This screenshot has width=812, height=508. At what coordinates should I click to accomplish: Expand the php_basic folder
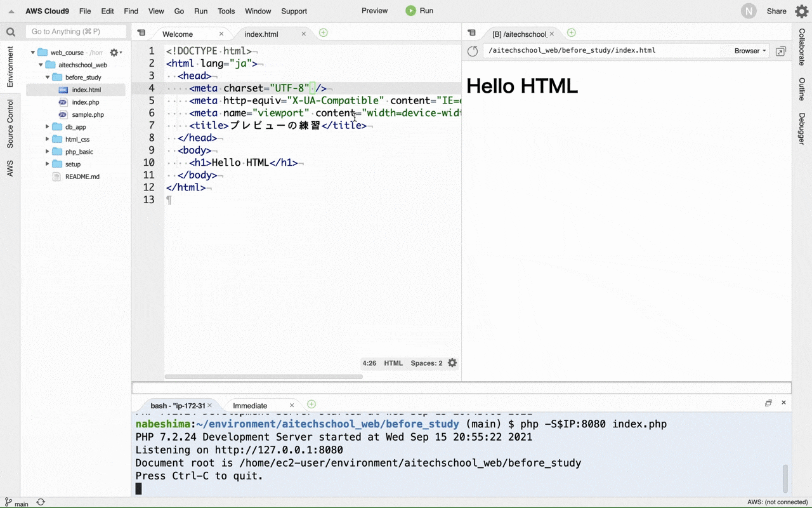coord(48,152)
